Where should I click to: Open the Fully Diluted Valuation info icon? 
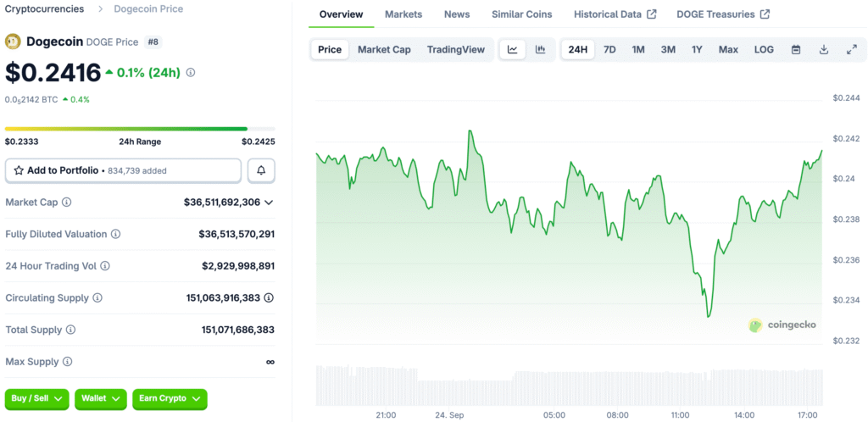115,235
